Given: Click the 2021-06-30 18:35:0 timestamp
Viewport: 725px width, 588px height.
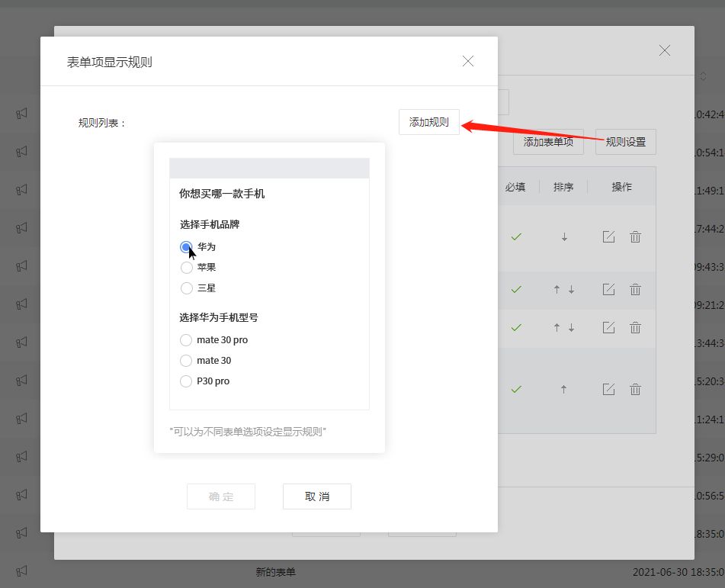Looking at the screenshot, I should click(x=678, y=572).
